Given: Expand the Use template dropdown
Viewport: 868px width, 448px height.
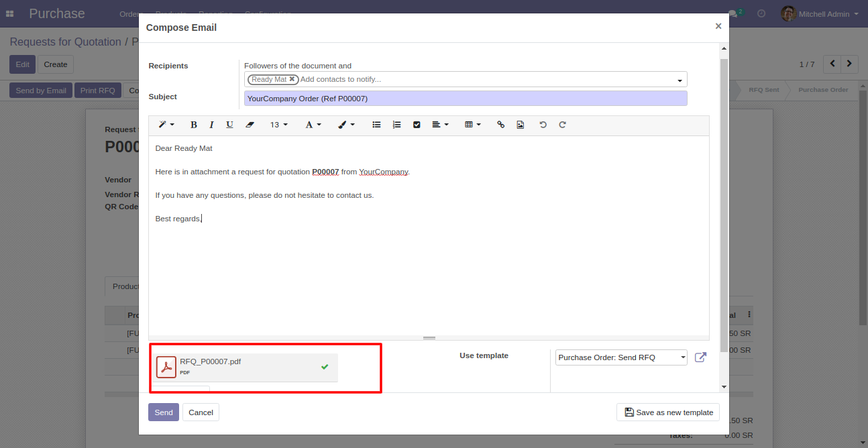Looking at the screenshot, I should 621,357.
